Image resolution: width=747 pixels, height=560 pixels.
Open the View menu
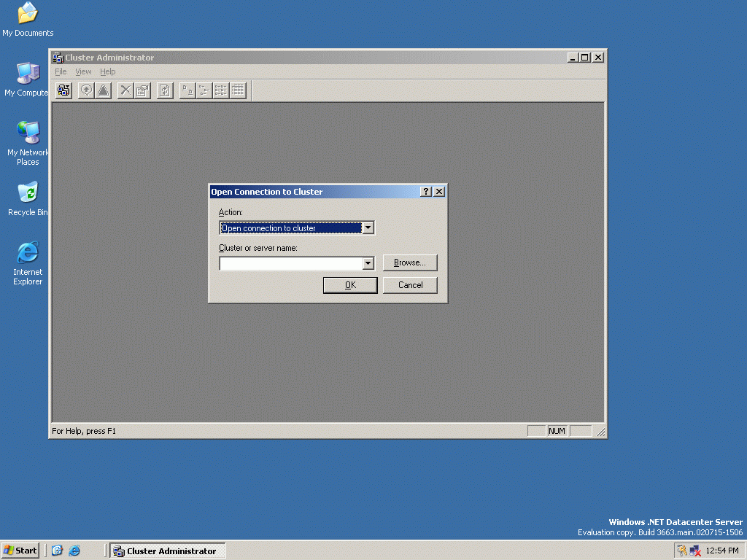[x=83, y=71]
